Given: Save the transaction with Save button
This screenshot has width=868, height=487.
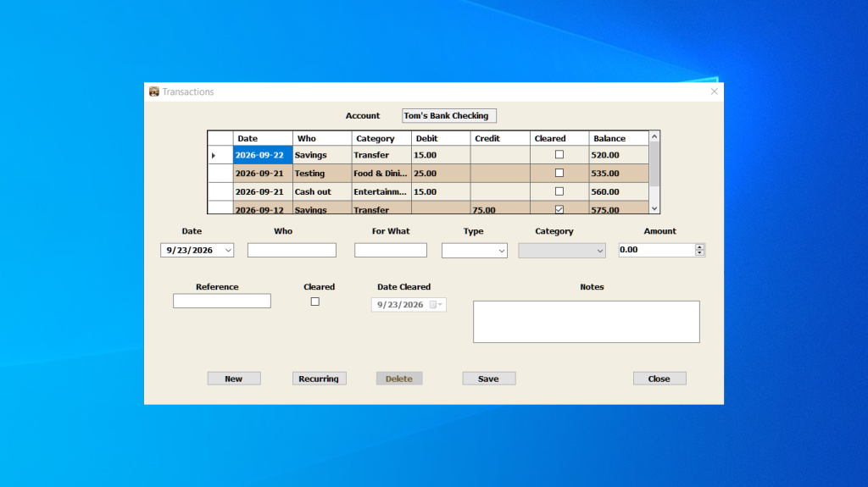Looking at the screenshot, I should 489,379.
